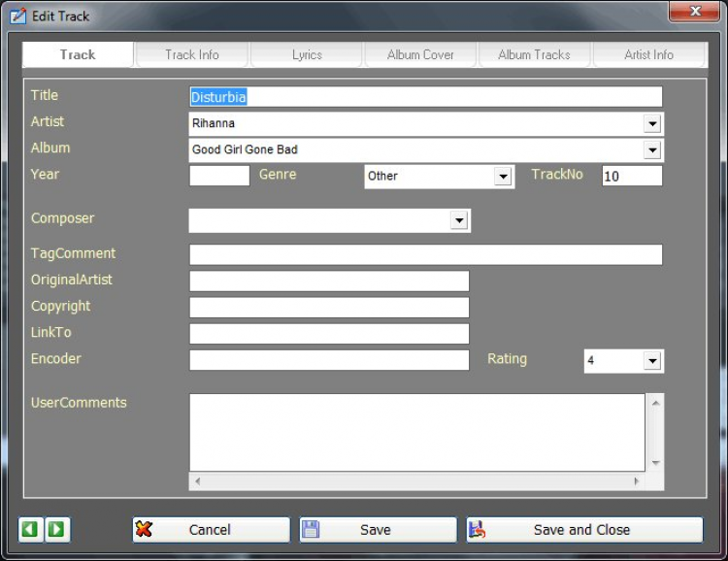Open the Artist Info tab
The width and height of the screenshot is (728, 561).
(649, 54)
